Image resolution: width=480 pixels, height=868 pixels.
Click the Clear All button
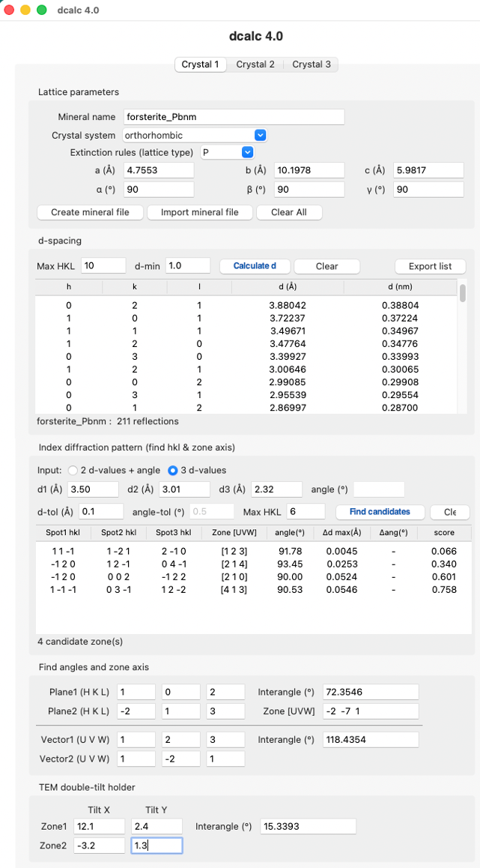tap(288, 212)
